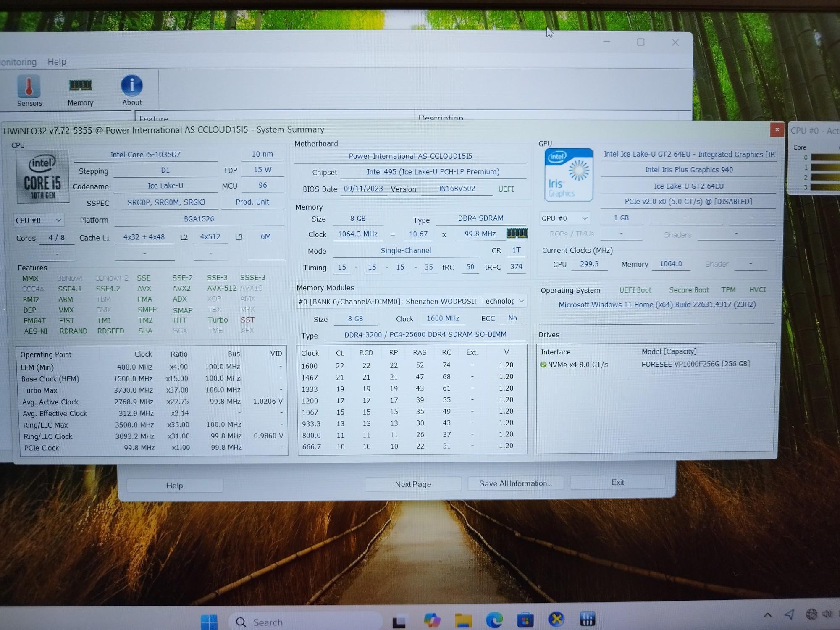
Task: Click the Single-Channel mode value
Action: 406,251
